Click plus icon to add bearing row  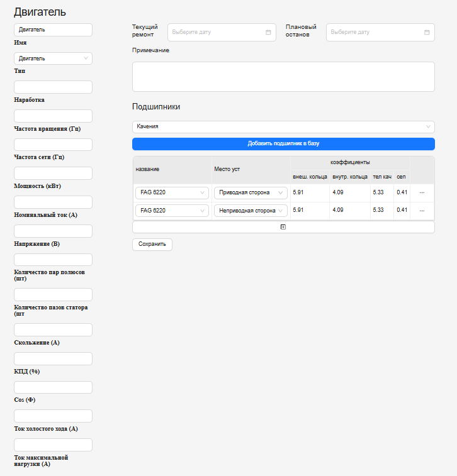pyautogui.click(x=283, y=227)
